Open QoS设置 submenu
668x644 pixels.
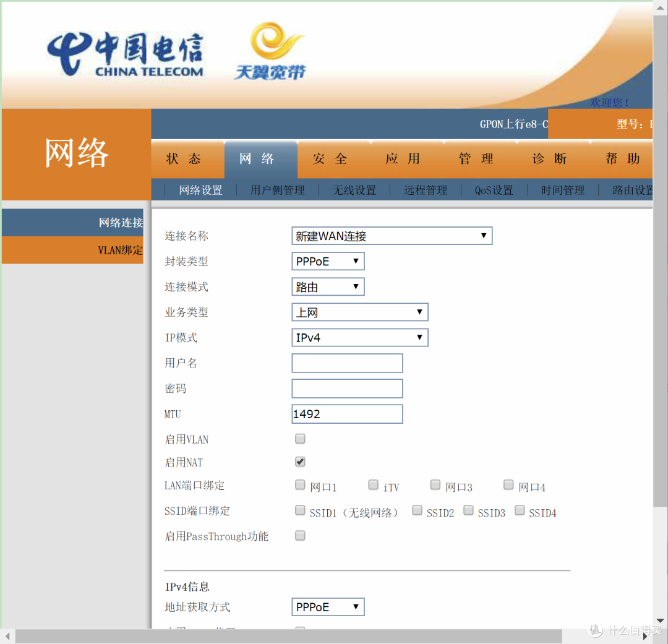point(494,190)
